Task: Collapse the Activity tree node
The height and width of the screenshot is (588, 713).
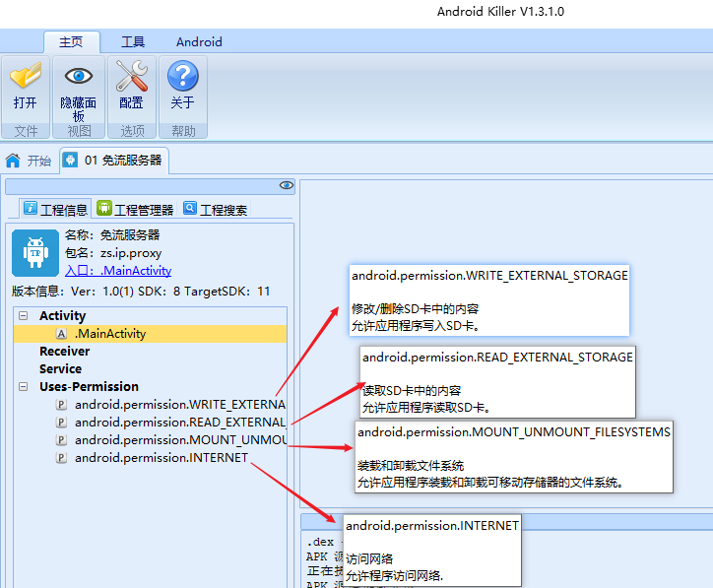Action: 24,315
